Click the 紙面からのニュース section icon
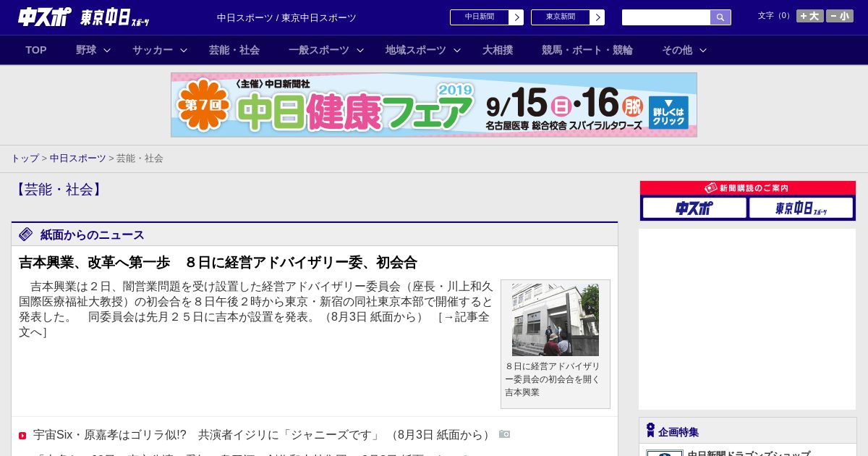This screenshot has height=456, width=868. [x=26, y=234]
